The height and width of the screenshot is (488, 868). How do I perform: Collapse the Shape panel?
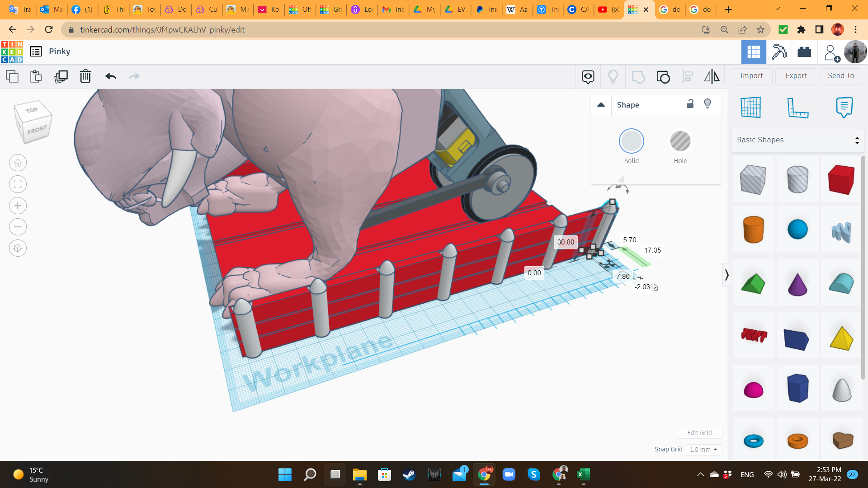pos(601,105)
